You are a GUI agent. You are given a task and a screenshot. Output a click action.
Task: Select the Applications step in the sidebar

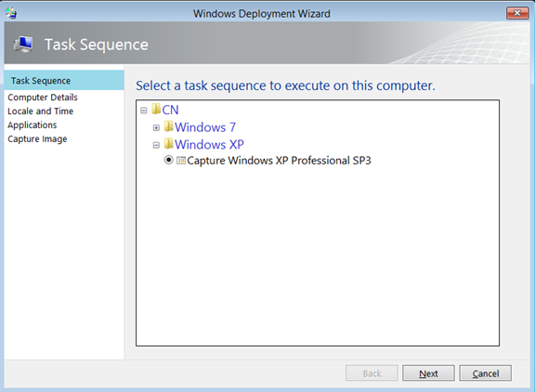(33, 125)
